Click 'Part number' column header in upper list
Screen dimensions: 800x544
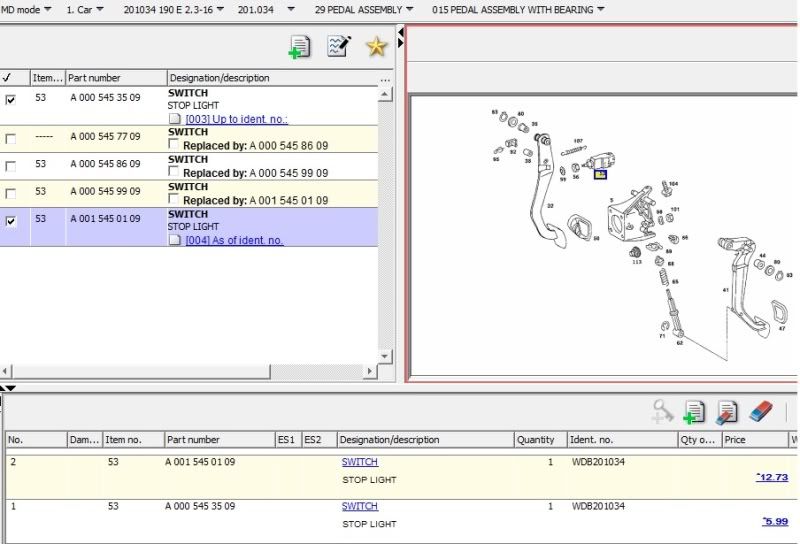(x=116, y=78)
